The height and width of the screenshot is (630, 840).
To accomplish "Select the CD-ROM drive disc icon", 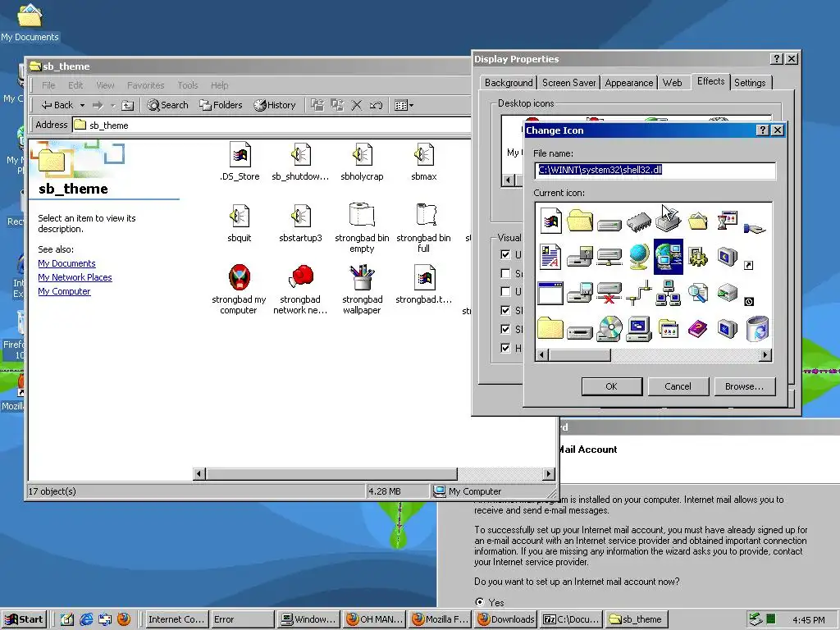I will pyautogui.click(x=609, y=329).
